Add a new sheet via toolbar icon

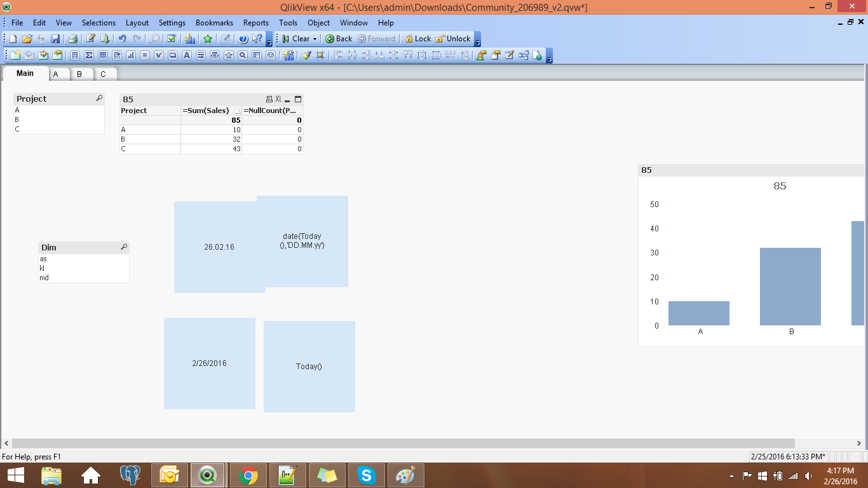pos(15,55)
